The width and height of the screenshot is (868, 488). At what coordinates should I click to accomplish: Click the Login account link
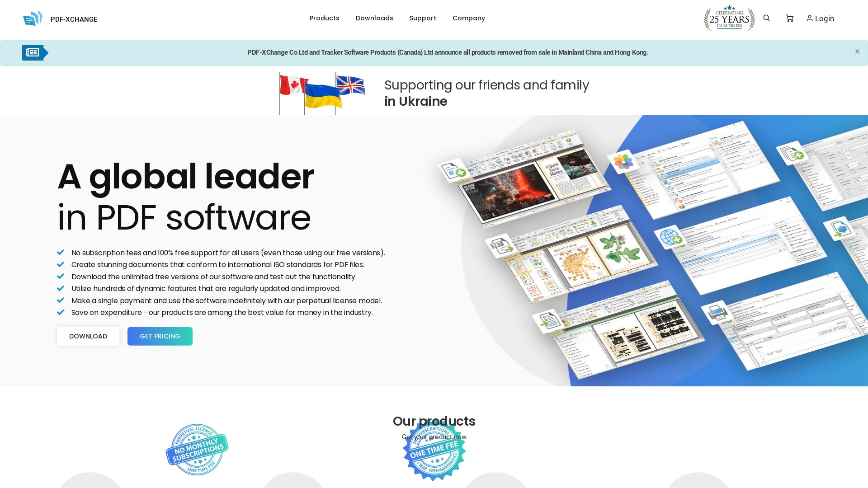click(x=820, y=19)
